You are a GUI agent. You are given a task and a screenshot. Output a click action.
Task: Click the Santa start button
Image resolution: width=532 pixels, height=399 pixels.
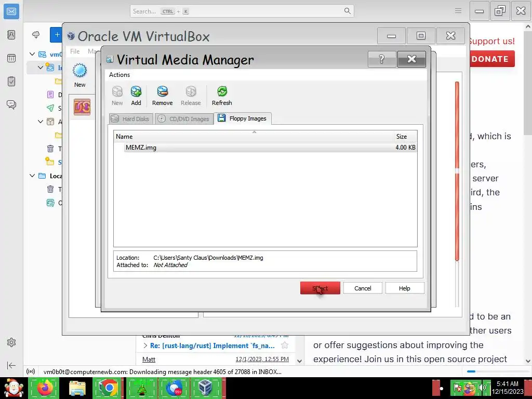click(x=14, y=388)
